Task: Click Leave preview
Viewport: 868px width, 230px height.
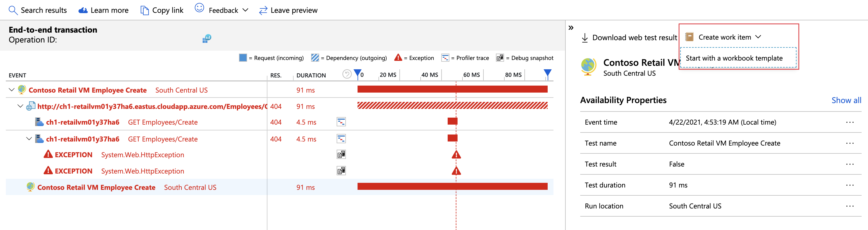Action: [x=288, y=10]
